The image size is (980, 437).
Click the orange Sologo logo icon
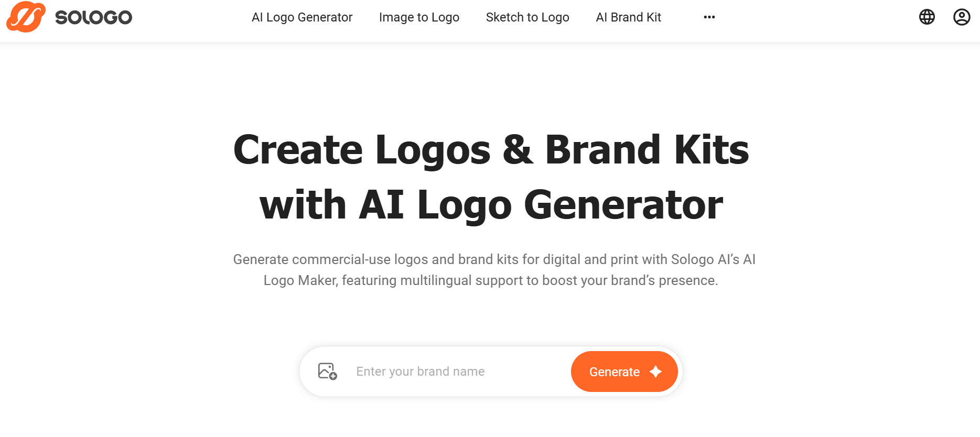click(x=26, y=17)
